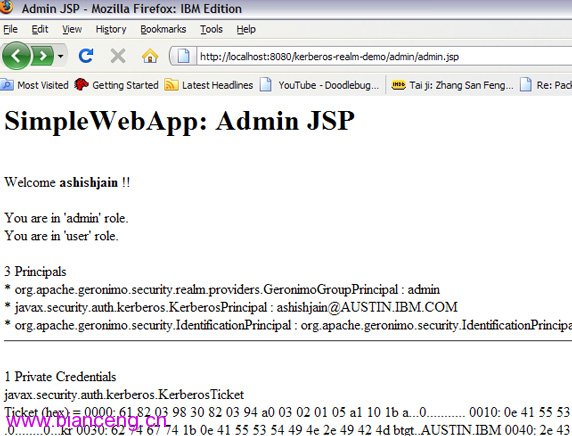
Task: Open the Getting Started bookmark
Action: (x=116, y=85)
